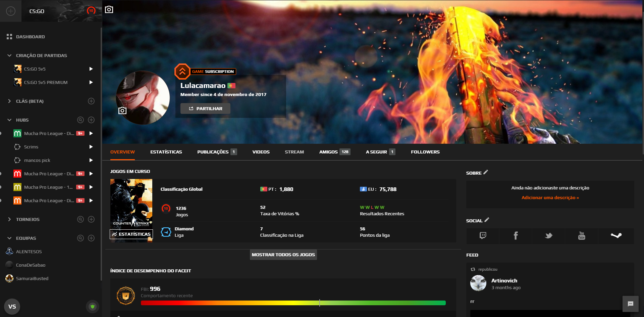Click the Lulacamarao profile avatar
The image size is (644, 317).
(x=143, y=97)
